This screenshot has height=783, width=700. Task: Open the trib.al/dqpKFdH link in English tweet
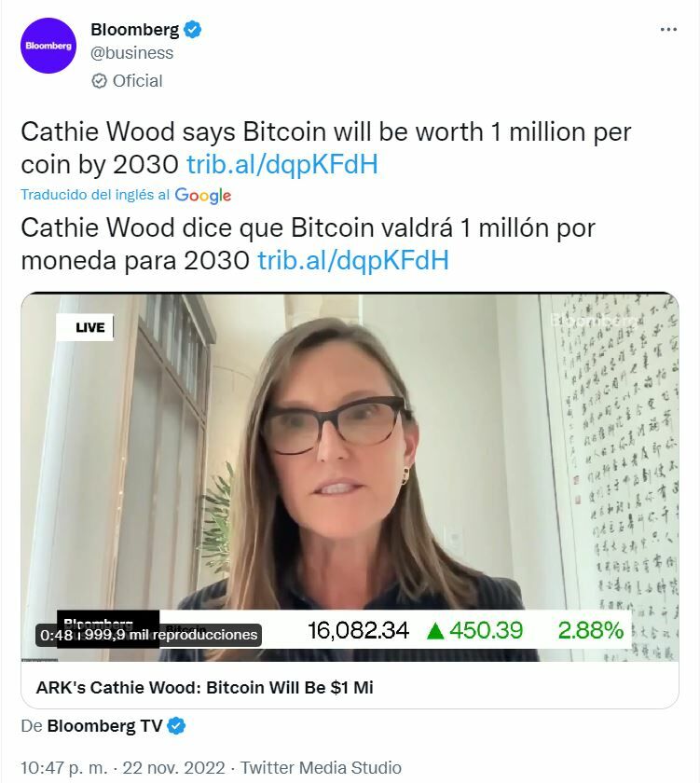(x=282, y=164)
